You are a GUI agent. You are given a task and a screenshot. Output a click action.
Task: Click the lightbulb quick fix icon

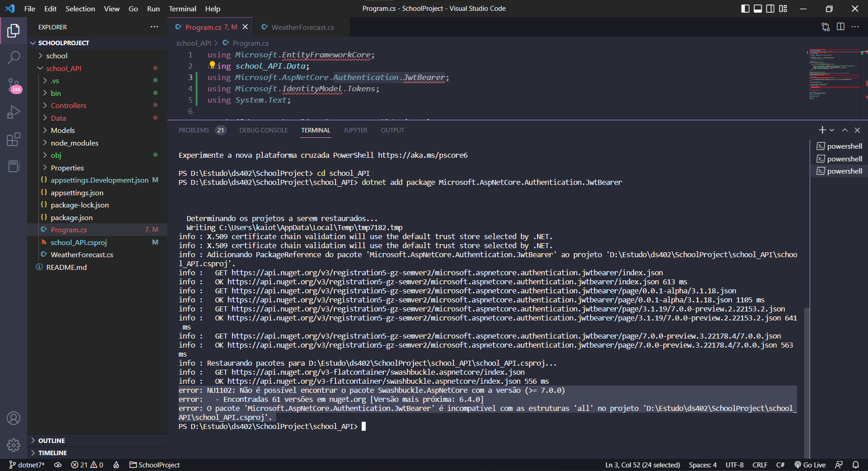click(x=212, y=65)
